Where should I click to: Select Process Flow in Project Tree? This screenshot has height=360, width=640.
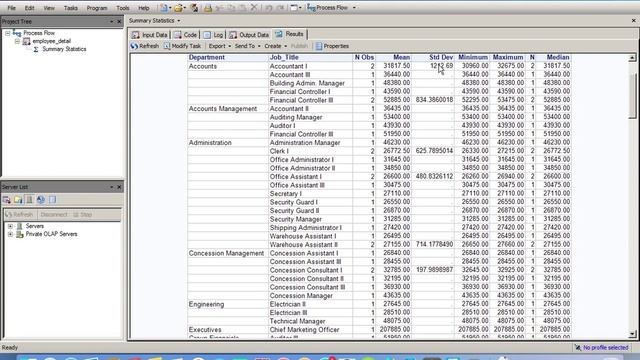coord(39,33)
